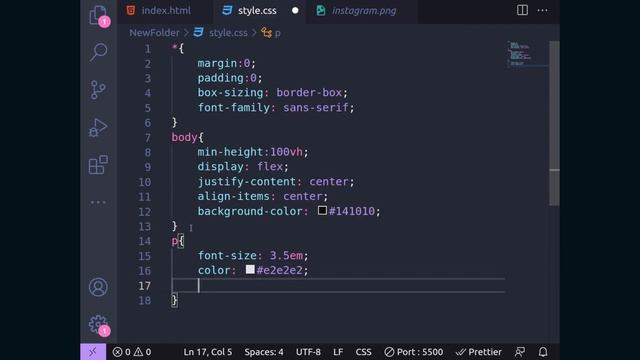This screenshot has width=640, height=360.
Task: Open the Accounts profile icon
Action: click(x=98, y=287)
